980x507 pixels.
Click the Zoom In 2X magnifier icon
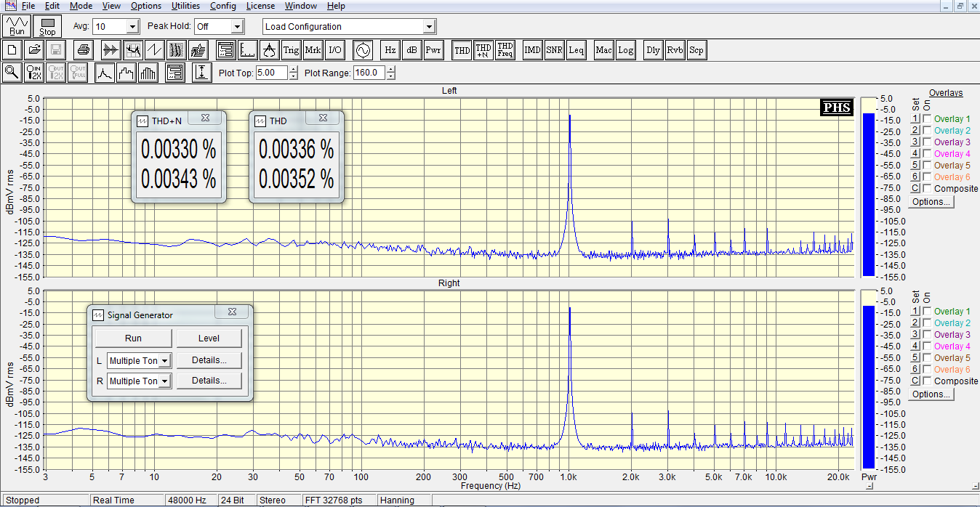(33, 73)
